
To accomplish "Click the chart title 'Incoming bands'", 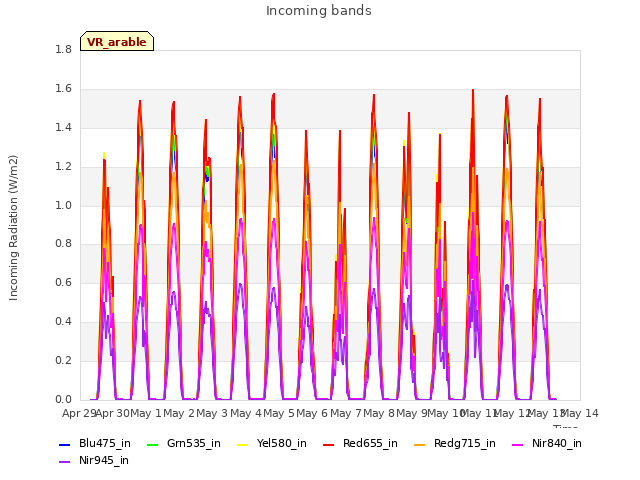I will coord(319,11).
